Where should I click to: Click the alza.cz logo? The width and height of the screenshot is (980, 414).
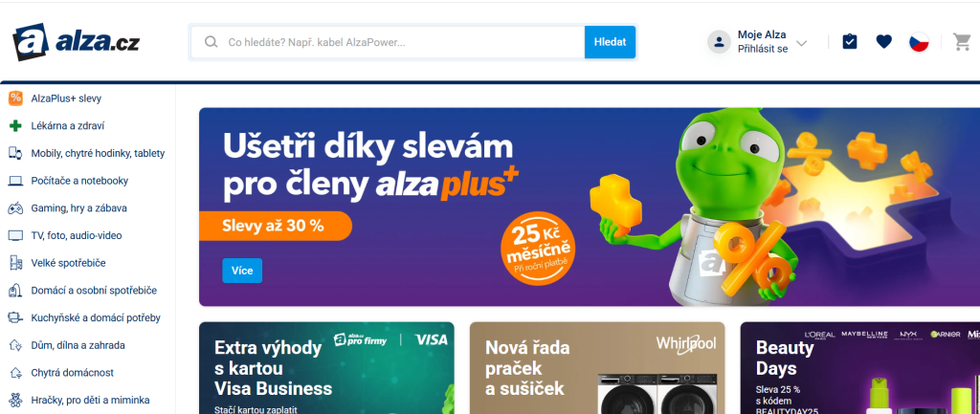pyautogui.click(x=76, y=42)
